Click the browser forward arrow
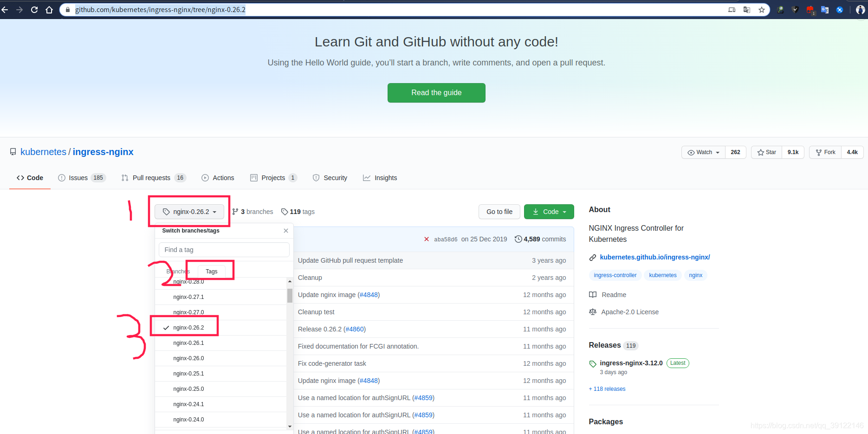 pyautogui.click(x=19, y=10)
